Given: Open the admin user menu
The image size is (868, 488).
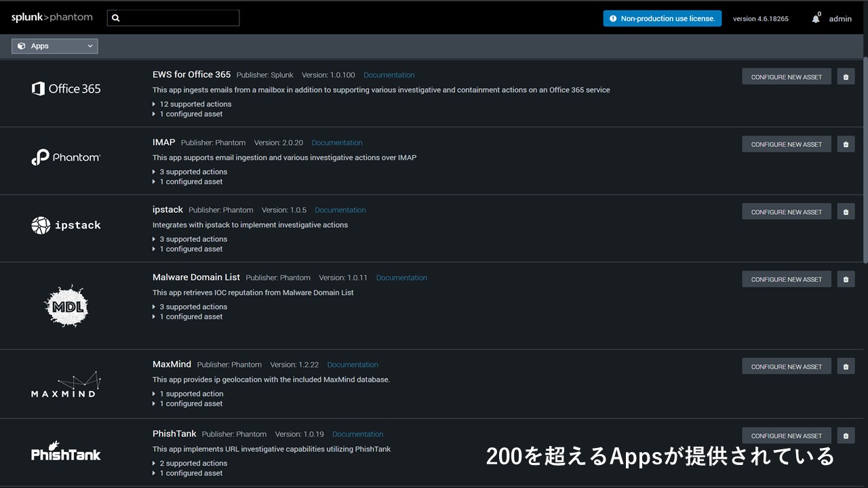Looking at the screenshot, I should 840,18.
